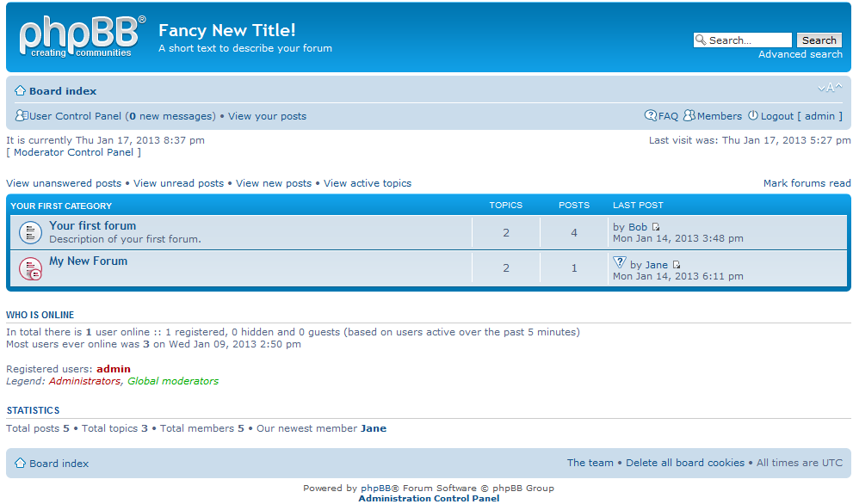
Task: Click Logout [ admin ]
Action: click(x=801, y=116)
